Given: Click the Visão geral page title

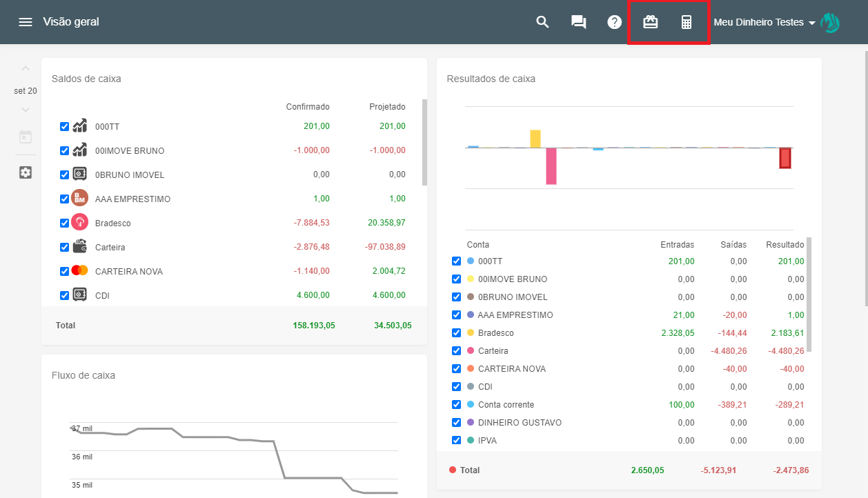Looking at the screenshot, I should click(x=71, y=22).
